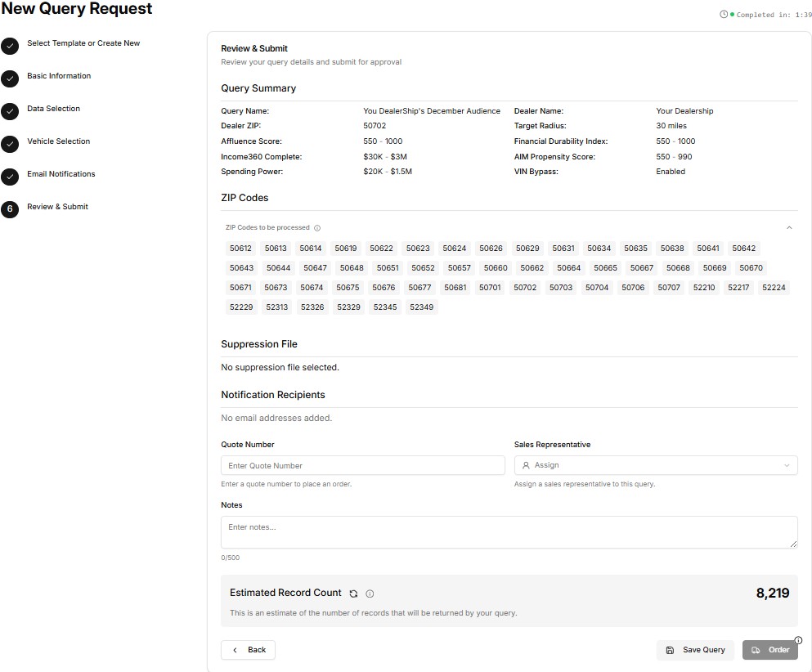Screen dimensions: 812x672
Task: Open the Sales Representative Assign dropdown
Action: 656,465
